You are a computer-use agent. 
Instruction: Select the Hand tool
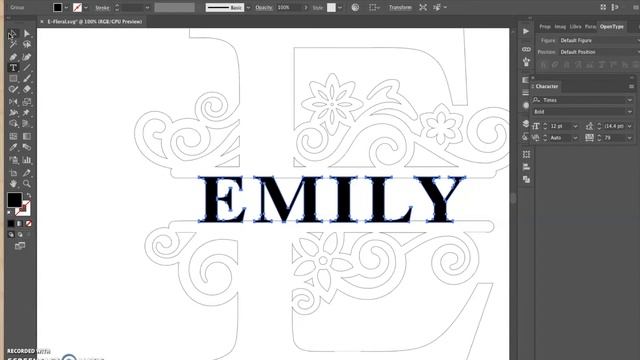click(13, 184)
